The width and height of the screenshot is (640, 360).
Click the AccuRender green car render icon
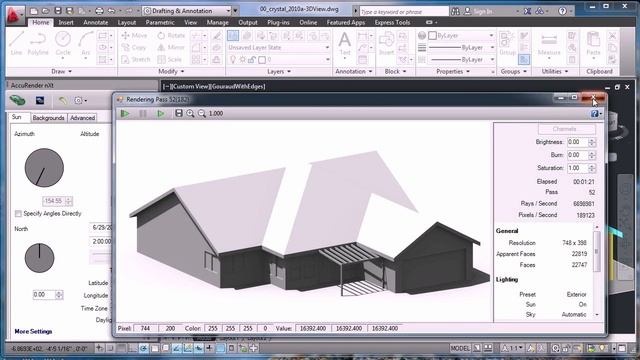pyautogui.click(x=17, y=100)
